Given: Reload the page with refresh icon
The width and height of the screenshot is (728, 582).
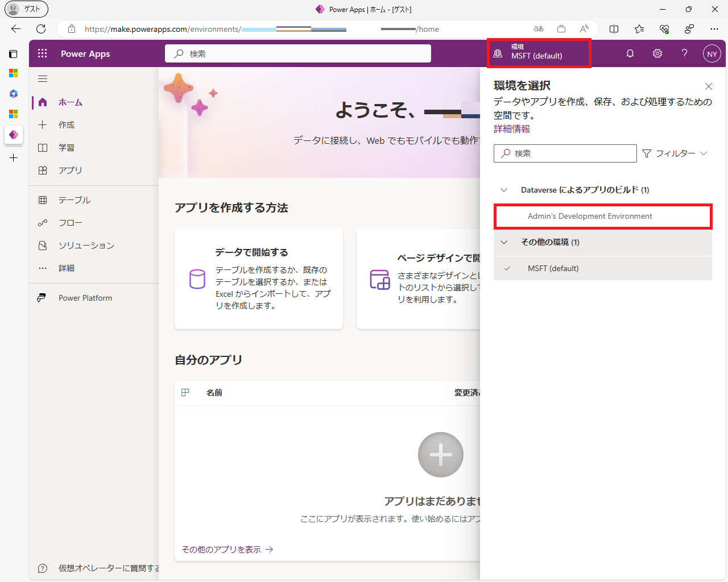Looking at the screenshot, I should (41, 29).
